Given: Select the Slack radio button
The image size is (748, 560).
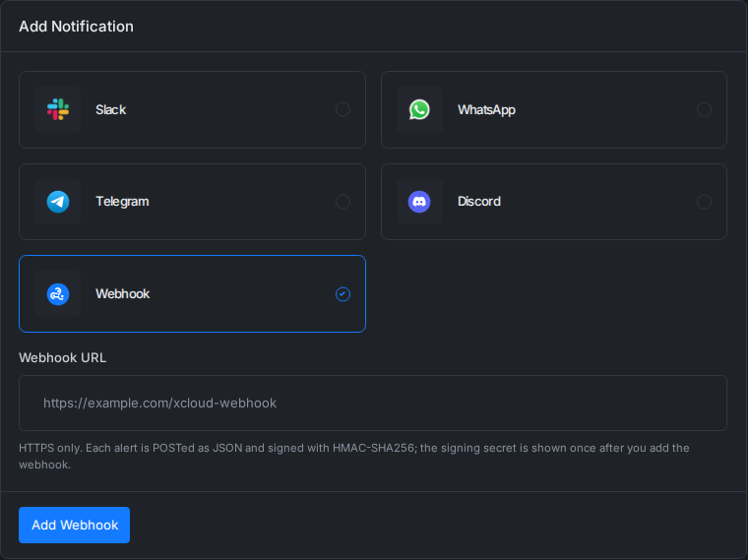Looking at the screenshot, I should (x=343, y=109).
